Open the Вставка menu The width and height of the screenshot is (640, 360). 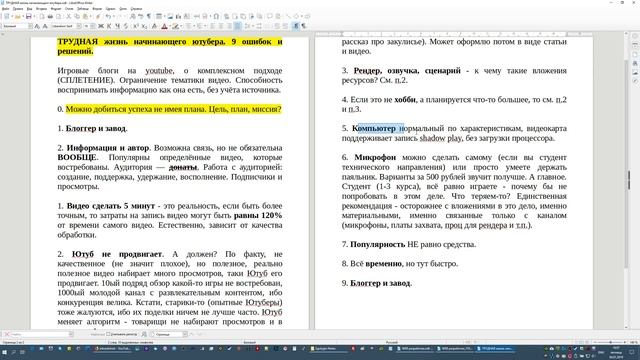[41, 9]
